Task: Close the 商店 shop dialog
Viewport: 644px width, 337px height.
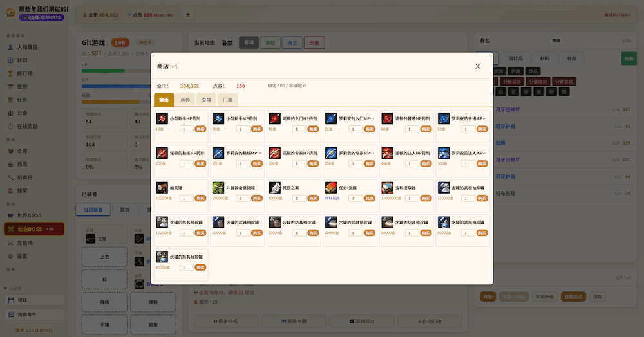Action: click(x=478, y=66)
